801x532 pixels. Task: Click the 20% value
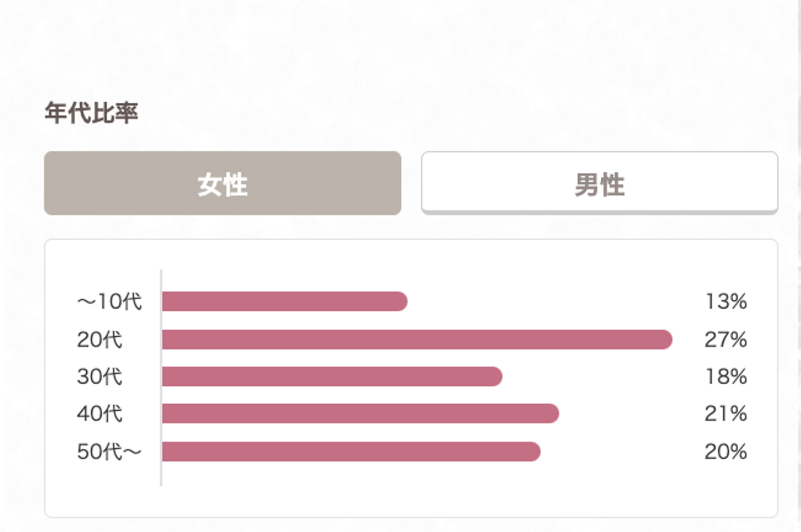coord(725,451)
